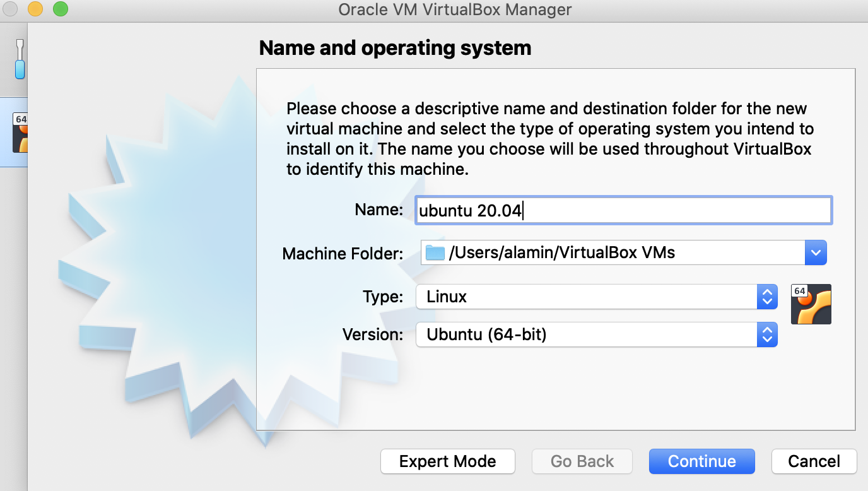Click the Version: label
This screenshot has width=868, height=491.
point(373,334)
